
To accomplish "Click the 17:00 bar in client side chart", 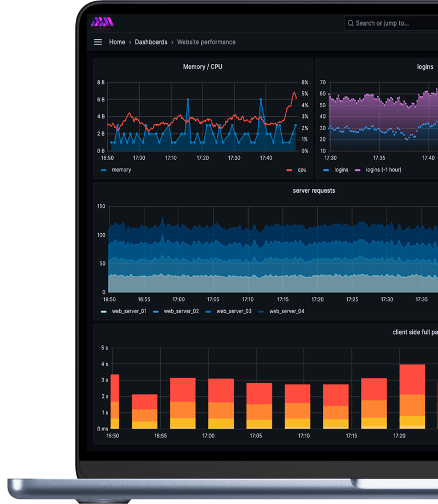I will point(221,404).
